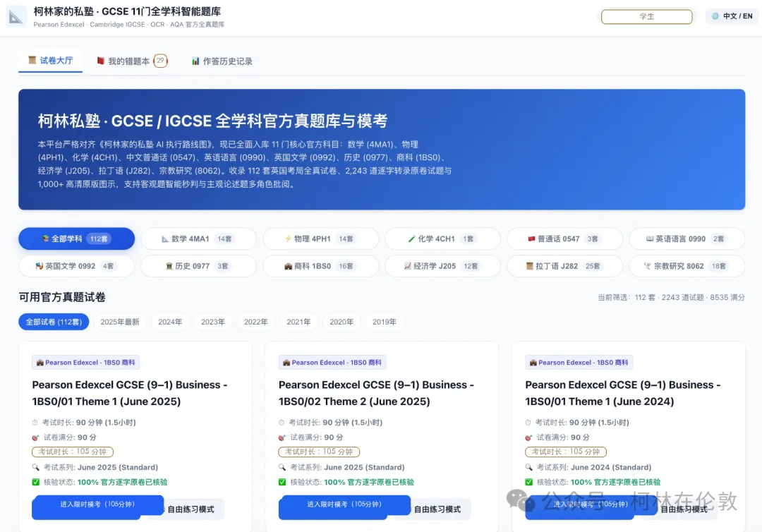Select the 2025年最新 year filter
Screen dimensions: 762x532
(119, 322)
